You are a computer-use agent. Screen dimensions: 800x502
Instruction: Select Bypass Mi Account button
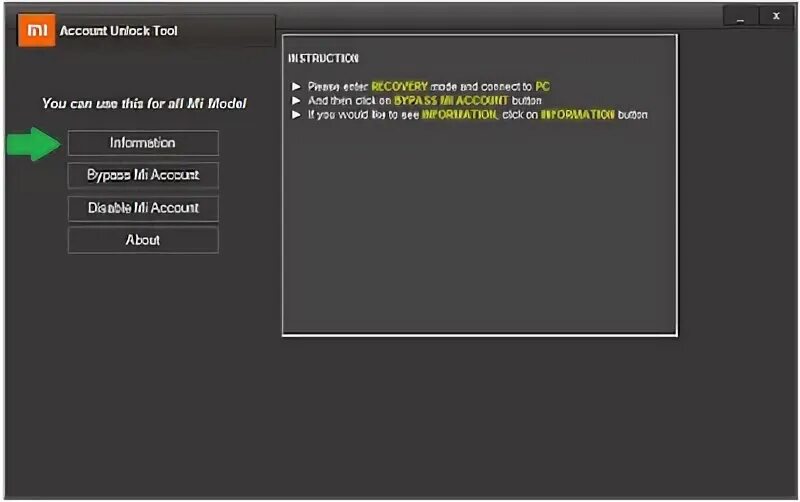tap(143, 175)
